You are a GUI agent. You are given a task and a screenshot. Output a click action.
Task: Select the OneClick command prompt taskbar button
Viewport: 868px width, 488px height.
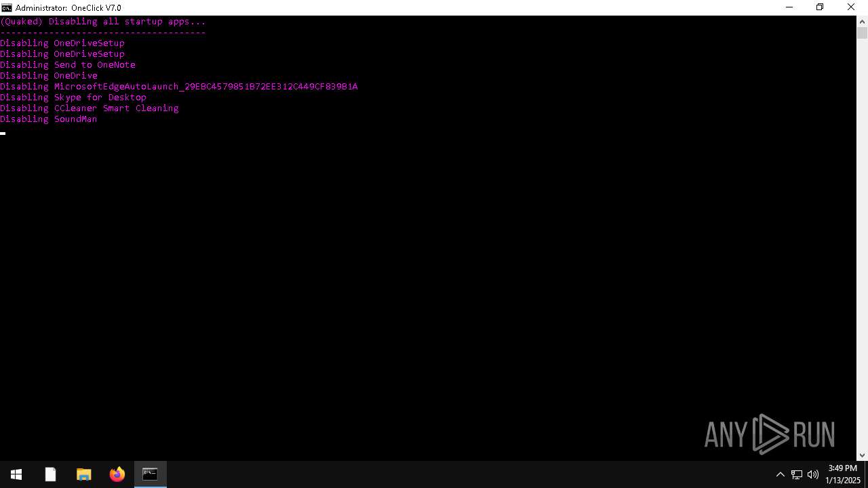pos(150,474)
